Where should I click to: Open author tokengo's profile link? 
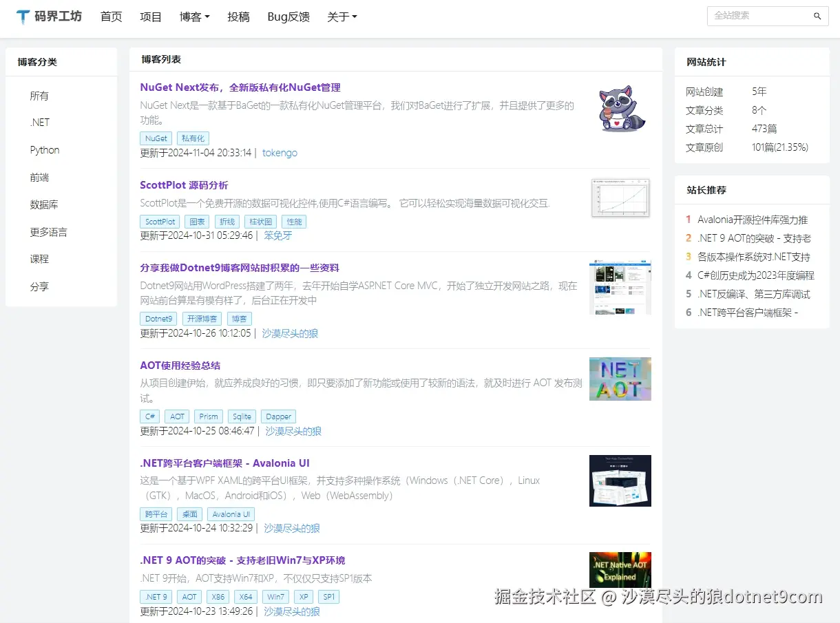[x=280, y=153]
